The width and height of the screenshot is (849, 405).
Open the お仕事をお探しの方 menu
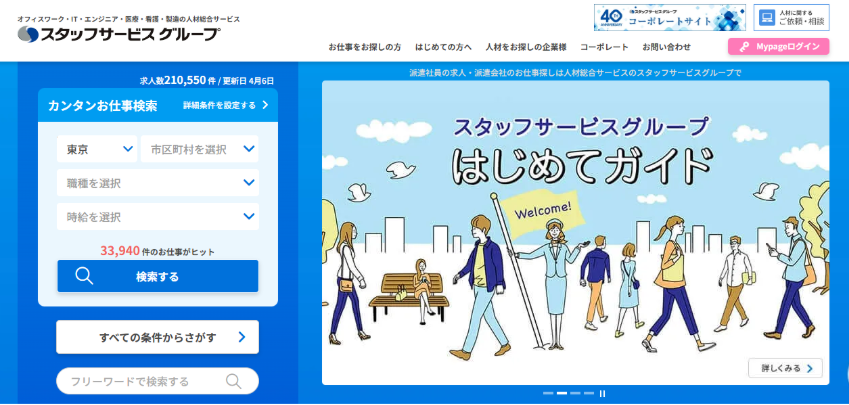(364, 47)
